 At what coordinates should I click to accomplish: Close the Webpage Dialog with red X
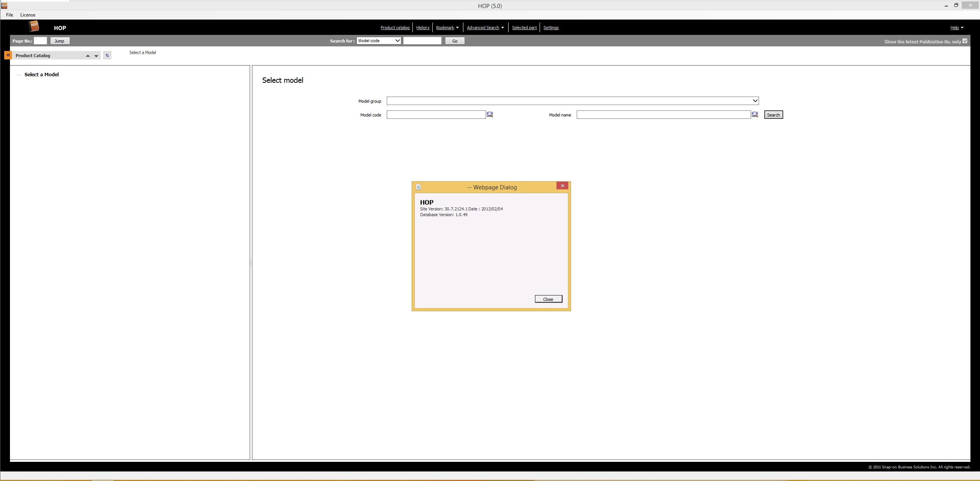pos(562,186)
